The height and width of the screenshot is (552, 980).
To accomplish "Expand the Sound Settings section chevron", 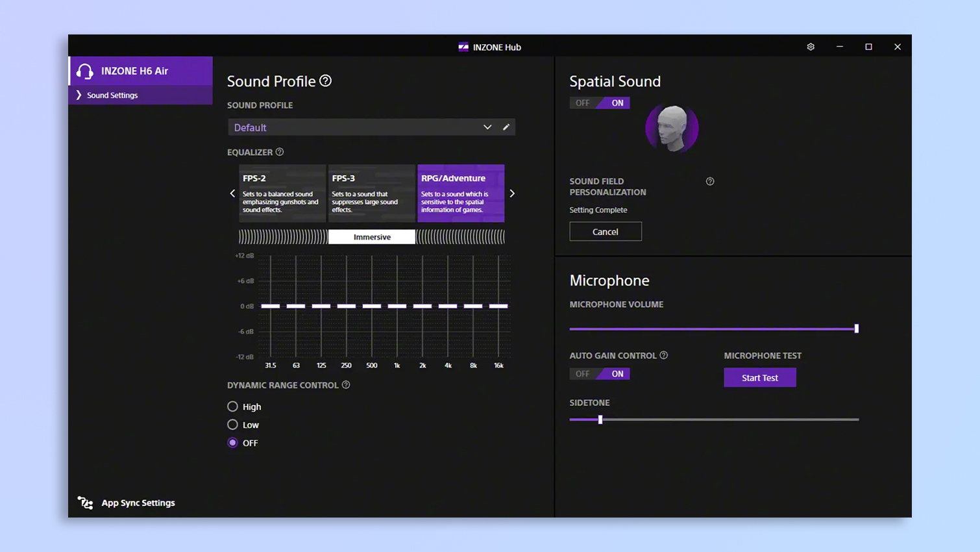I will (x=78, y=95).
